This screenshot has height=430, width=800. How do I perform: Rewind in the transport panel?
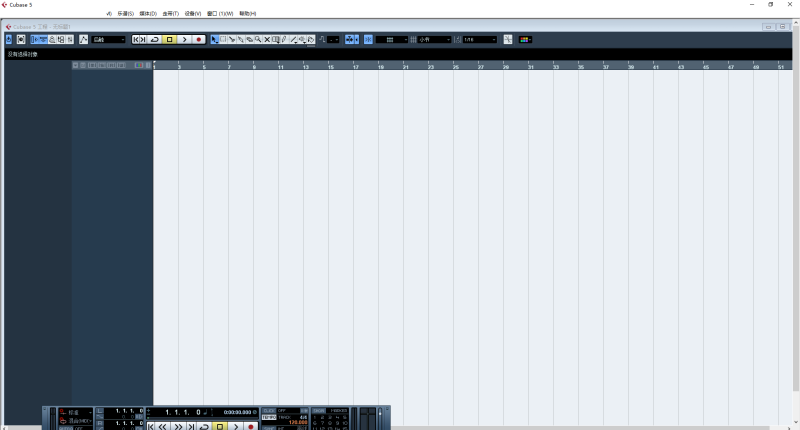pyautogui.click(x=162, y=426)
